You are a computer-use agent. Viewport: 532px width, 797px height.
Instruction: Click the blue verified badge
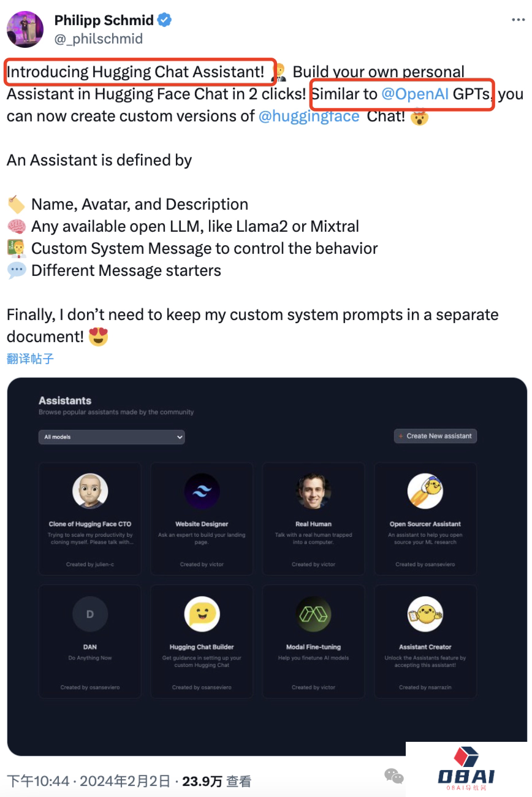click(164, 20)
